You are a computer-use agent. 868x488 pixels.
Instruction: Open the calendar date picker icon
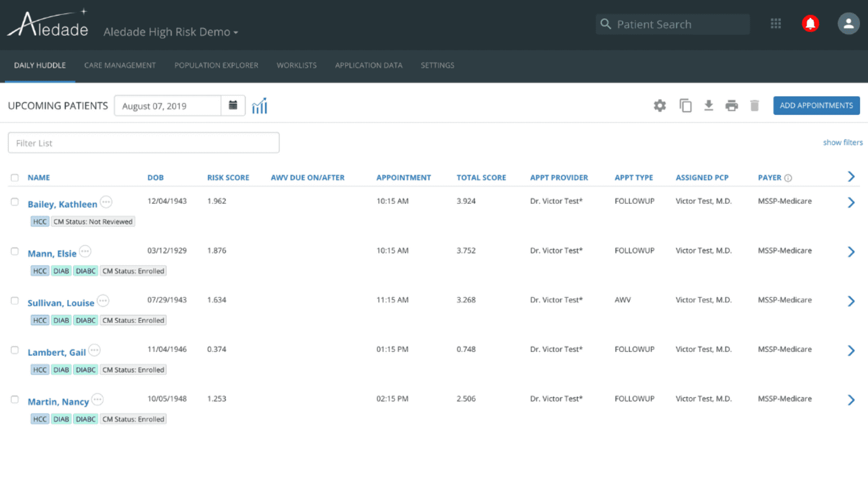[x=233, y=105]
